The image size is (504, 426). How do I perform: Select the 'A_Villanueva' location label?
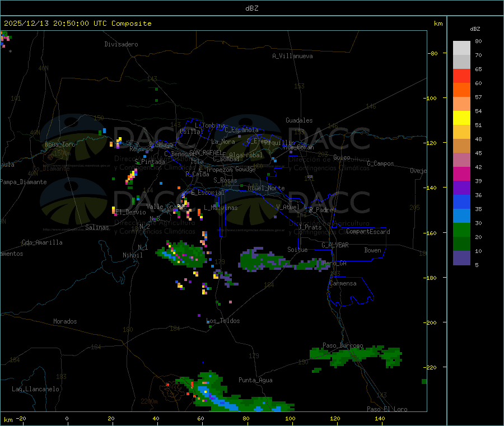click(x=292, y=56)
